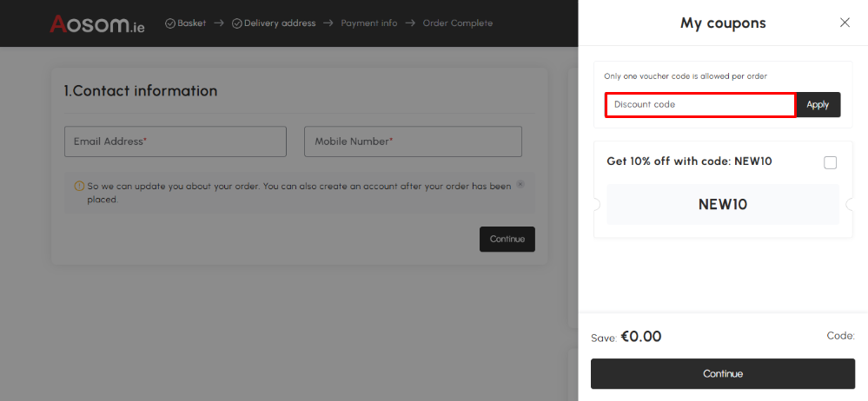This screenshot has width=868, height=401.
Task: Click "Only one voucher code is allowed" note
Action: tap(686, 76)
